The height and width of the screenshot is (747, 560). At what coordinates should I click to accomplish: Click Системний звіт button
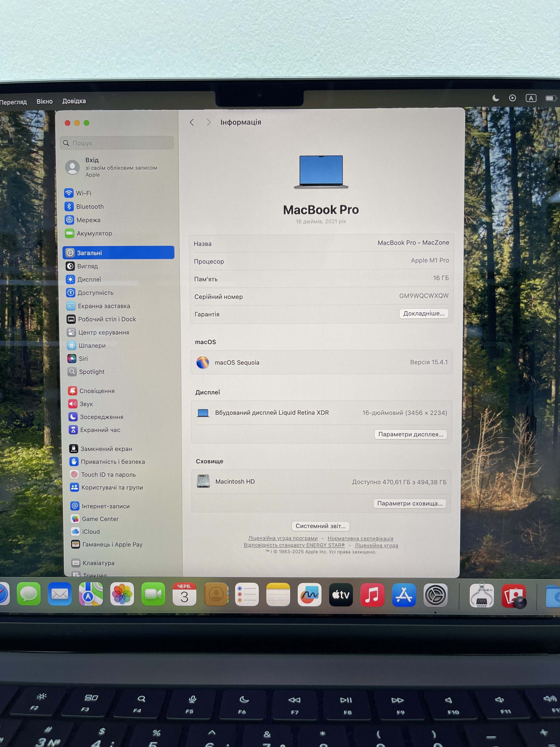[320, 526]
